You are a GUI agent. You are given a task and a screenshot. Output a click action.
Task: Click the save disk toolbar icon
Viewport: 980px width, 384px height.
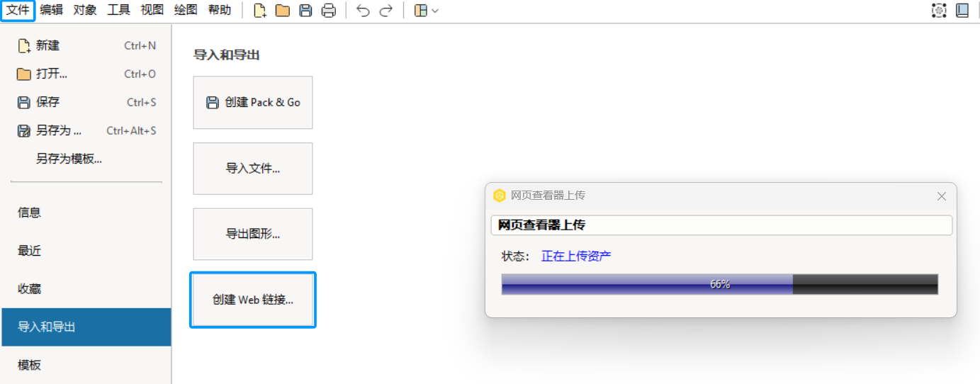click(305, 11)
